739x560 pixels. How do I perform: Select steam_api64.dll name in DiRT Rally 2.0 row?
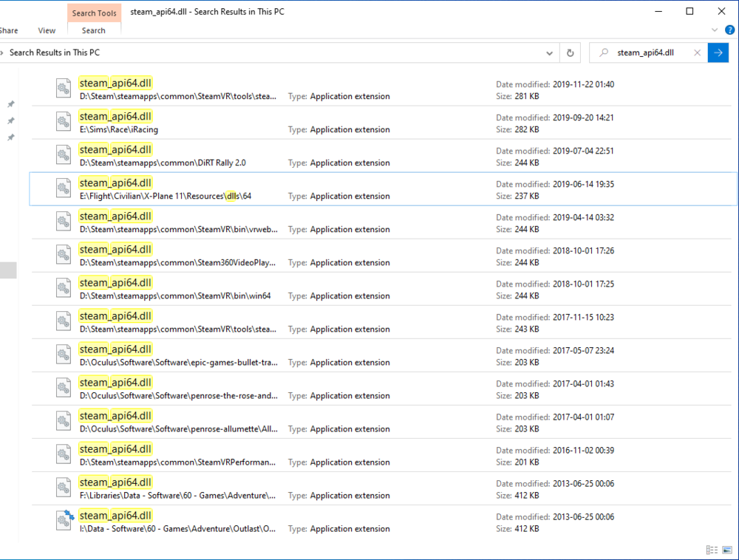[x=115, y=149]
